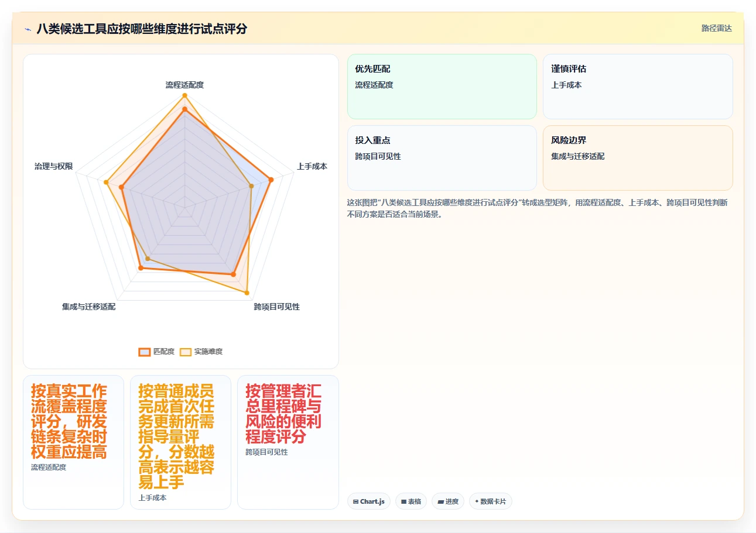Screen dimensions: 756x533
Task: Click the 表格 tag
Action: pyautogui.click(x=411, y=501)
